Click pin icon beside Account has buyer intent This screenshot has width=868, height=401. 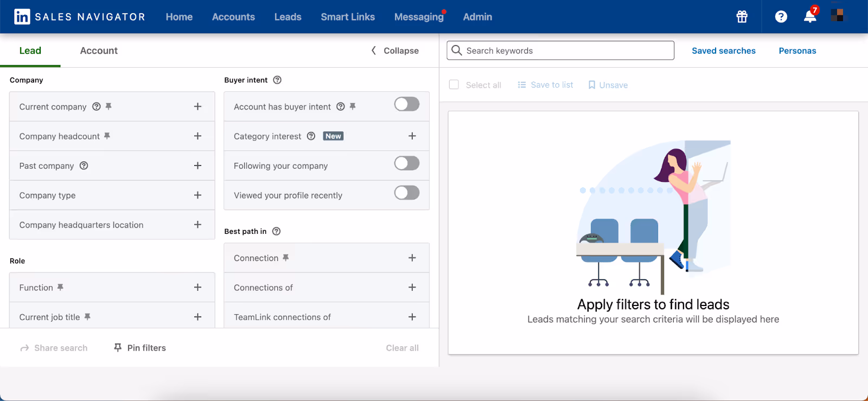point(353,106)
